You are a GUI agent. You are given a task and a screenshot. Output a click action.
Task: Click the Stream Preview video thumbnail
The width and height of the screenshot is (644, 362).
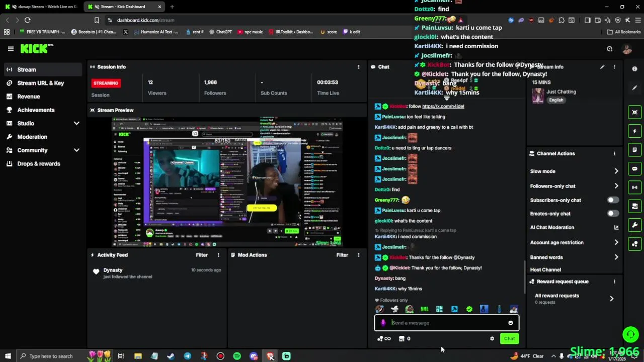227,182
